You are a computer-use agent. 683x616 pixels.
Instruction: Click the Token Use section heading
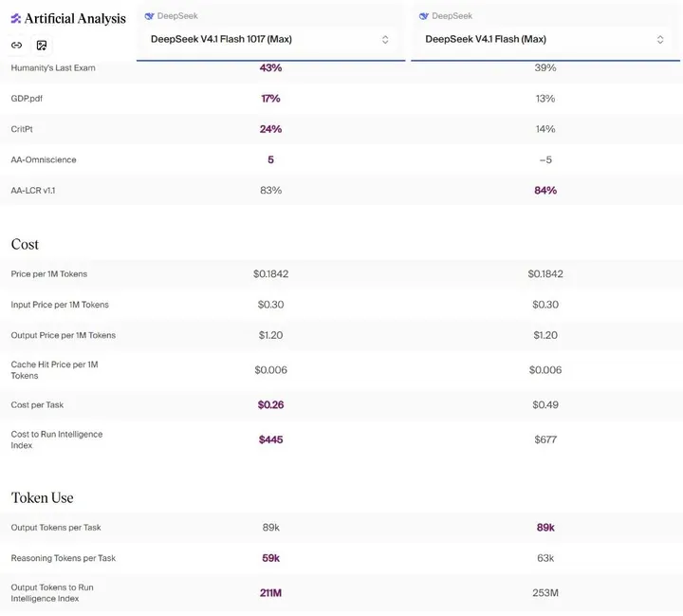click(43, 497)
